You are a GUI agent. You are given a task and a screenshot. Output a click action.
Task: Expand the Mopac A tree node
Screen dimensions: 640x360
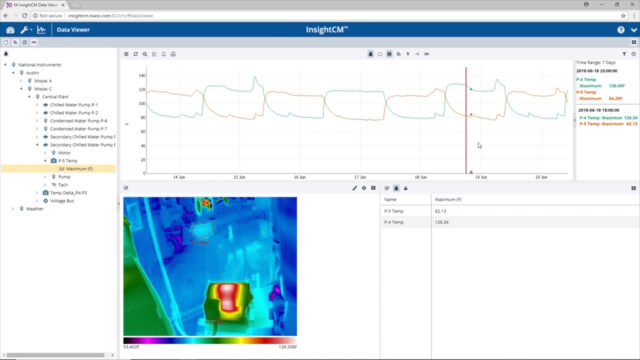coord(21,81)
